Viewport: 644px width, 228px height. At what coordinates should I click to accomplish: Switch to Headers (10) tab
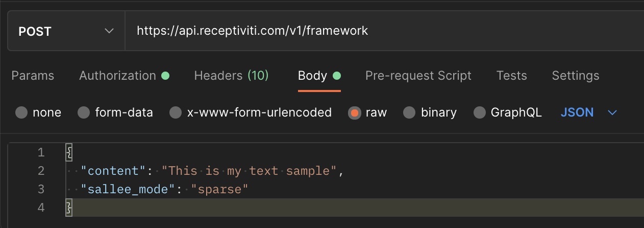(231, 76)
